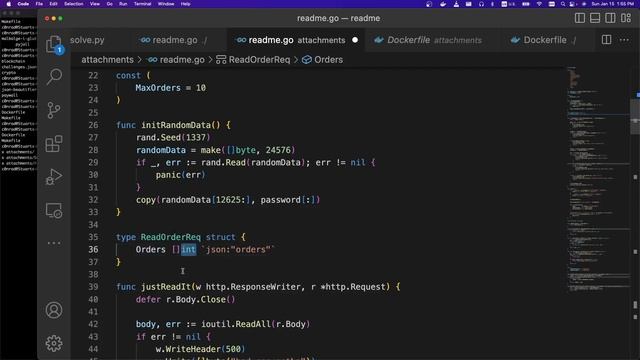
Task: Toggle the secondary side bar layout icon
Action: 610,18
